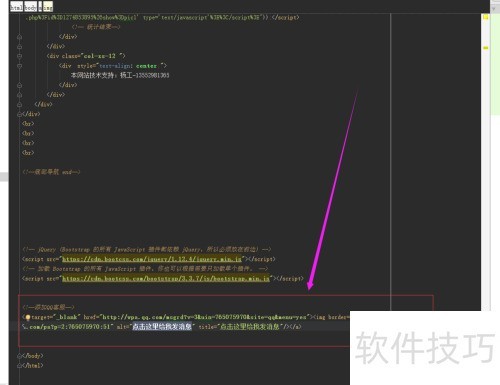
Task: Select the html breadcrumb
Action: 16,7
